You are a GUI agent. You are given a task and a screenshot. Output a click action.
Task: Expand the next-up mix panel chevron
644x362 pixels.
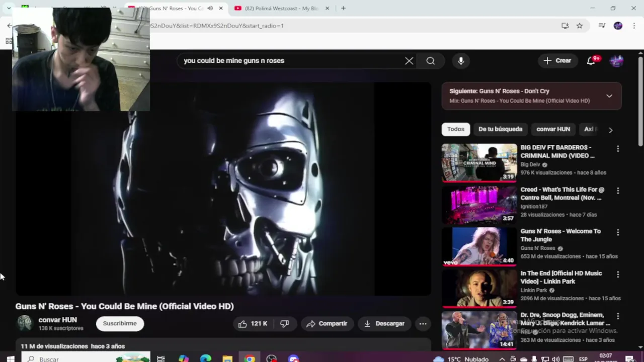tap(609, 96)
